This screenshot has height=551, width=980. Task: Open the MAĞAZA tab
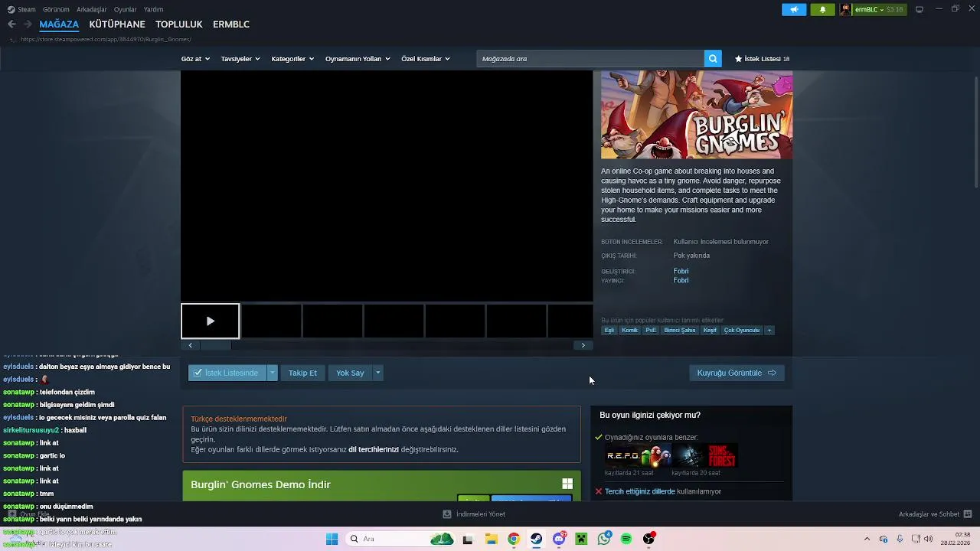59,24
